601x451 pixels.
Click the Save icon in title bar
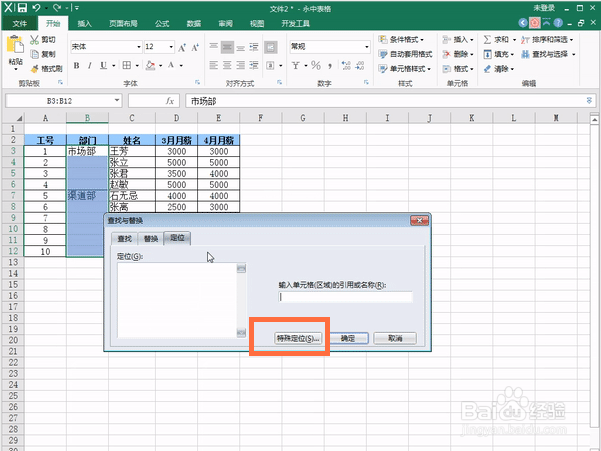[22, 8]
